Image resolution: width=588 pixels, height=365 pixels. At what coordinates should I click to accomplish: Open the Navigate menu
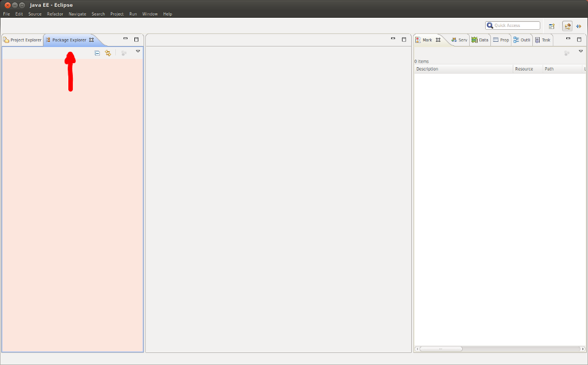(77, 14)
